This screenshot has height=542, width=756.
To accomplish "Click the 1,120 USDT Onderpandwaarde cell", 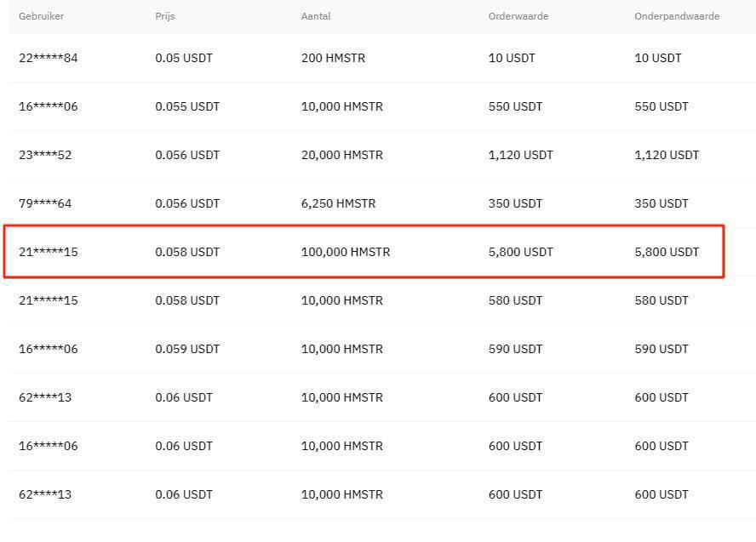I will pos(667,155).
